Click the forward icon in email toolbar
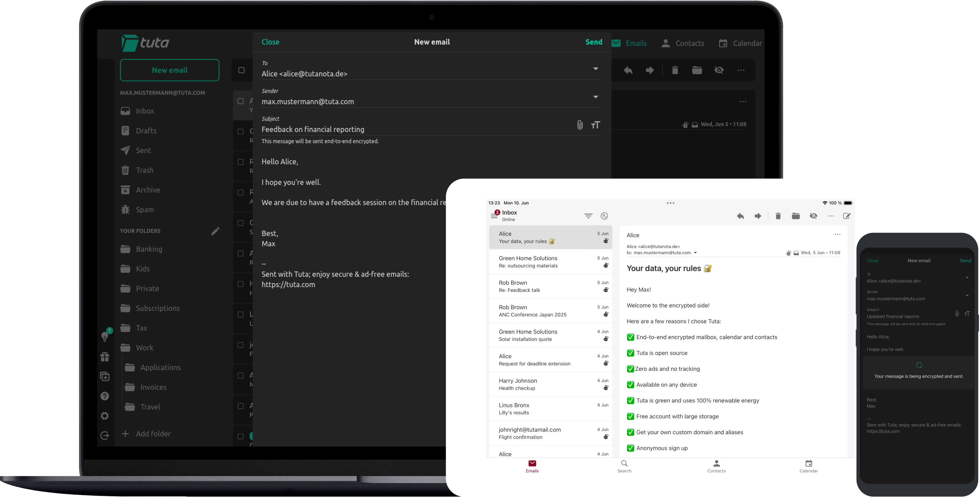Screen dimensions: 980x497 point(649,70)
